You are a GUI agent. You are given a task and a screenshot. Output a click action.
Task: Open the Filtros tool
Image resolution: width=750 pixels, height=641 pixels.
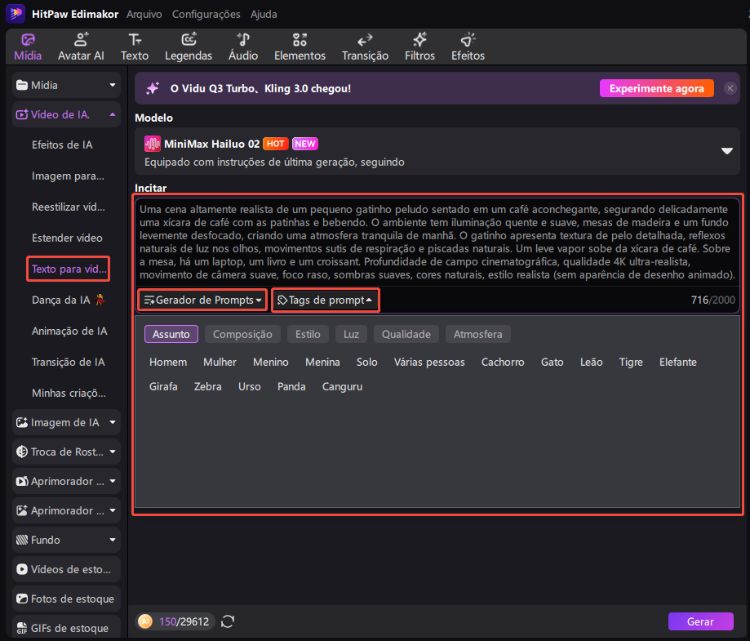coord(419,47)
